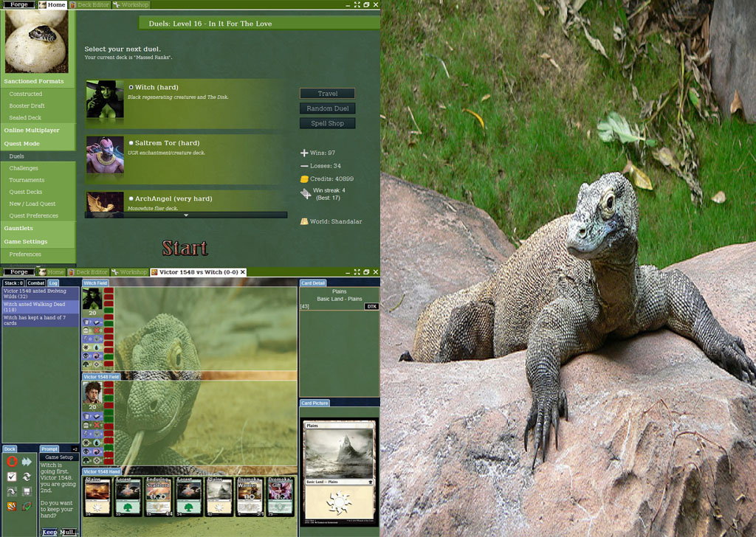Click the floppy disk Save Layout icon
Screen dimensions: 756x537
27,491
